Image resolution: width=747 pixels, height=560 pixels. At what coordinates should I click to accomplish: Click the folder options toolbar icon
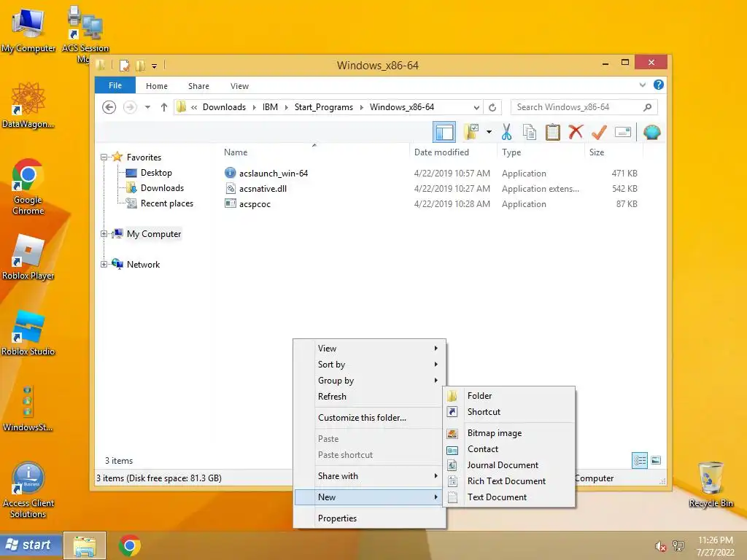471,132
